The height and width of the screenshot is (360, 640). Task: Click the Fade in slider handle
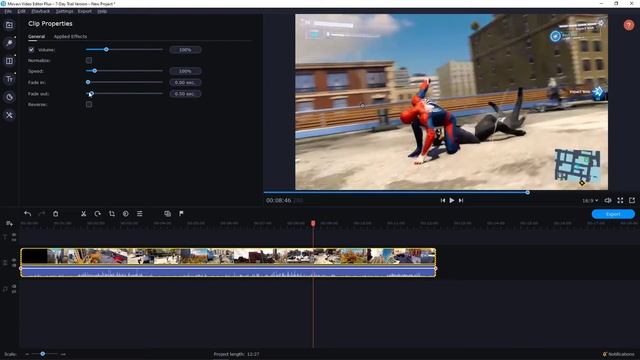(x=88, y=82)
